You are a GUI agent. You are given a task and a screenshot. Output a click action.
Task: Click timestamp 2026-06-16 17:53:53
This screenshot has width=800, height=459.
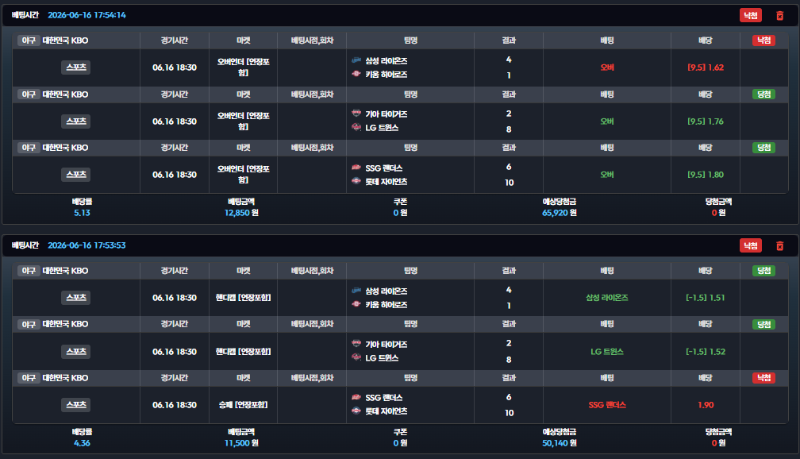coord(87,245)
